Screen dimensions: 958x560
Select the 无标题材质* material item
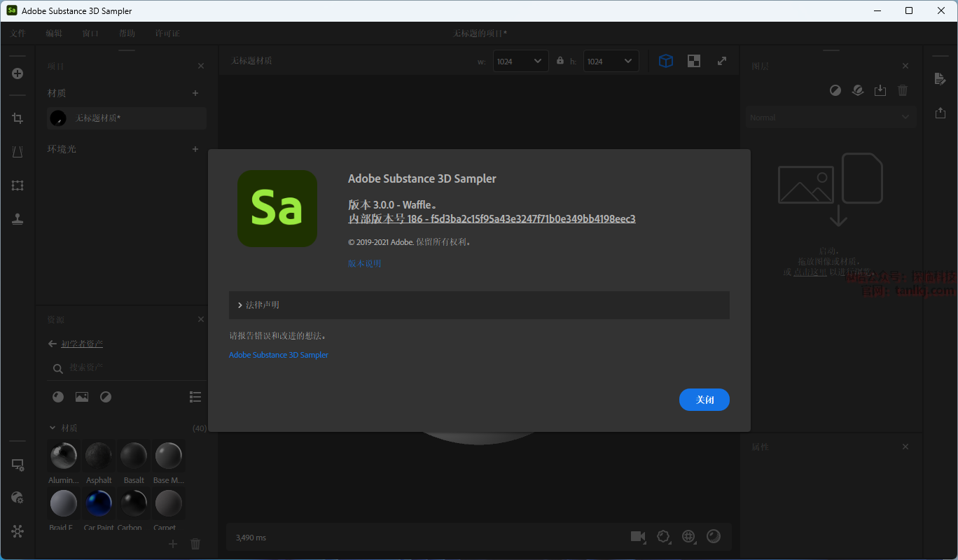coord(127,118)
